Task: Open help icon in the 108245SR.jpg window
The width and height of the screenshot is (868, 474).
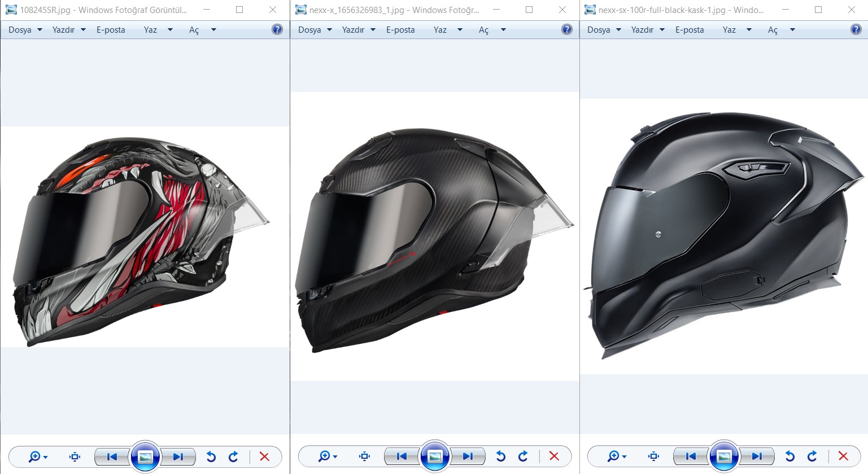Action: 277,29
